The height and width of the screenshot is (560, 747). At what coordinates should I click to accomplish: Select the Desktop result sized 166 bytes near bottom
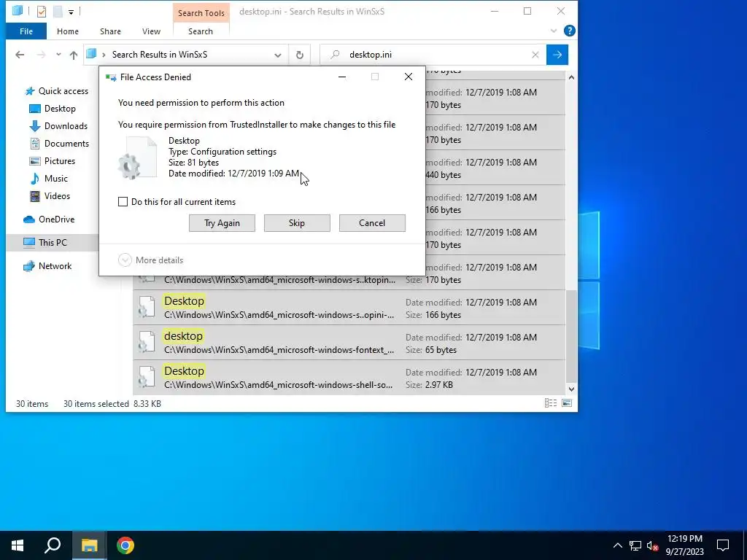349,308
